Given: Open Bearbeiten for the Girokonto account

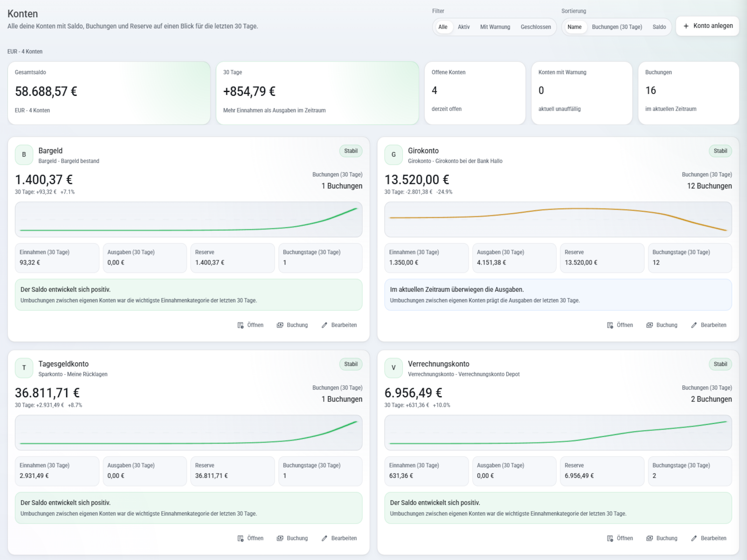Looking at the screenshot, I should [709, 325].
